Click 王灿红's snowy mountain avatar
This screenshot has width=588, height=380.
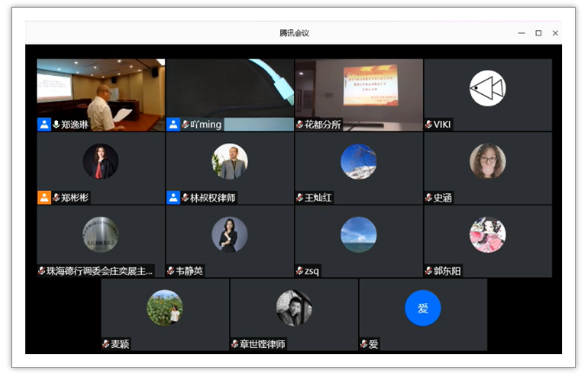tap(359, 161)
